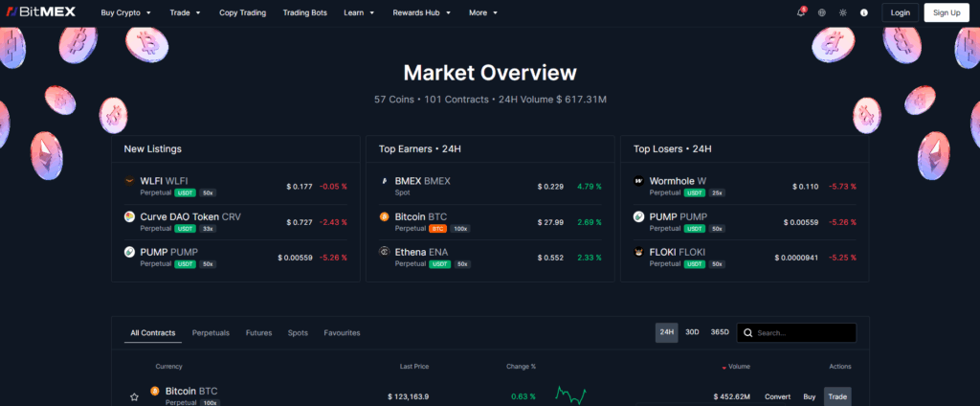Switch to the Perpetuals tab

211,333
